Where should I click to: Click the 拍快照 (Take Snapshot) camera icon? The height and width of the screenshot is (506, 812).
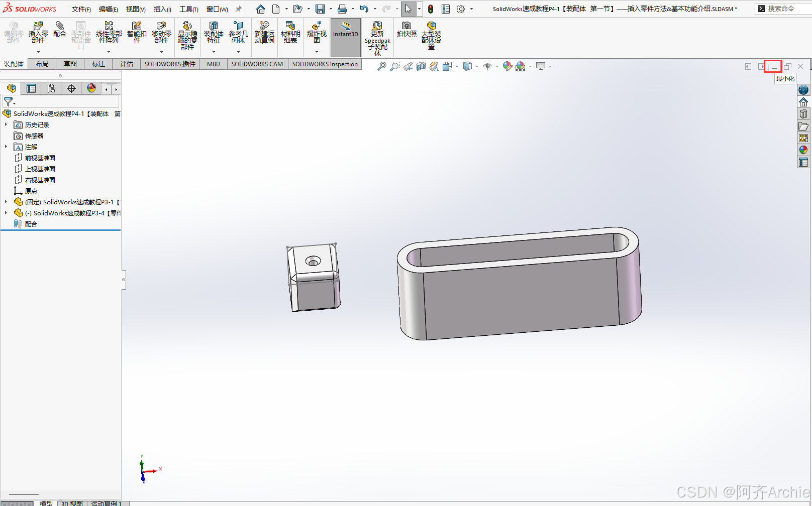coord(407,29)
